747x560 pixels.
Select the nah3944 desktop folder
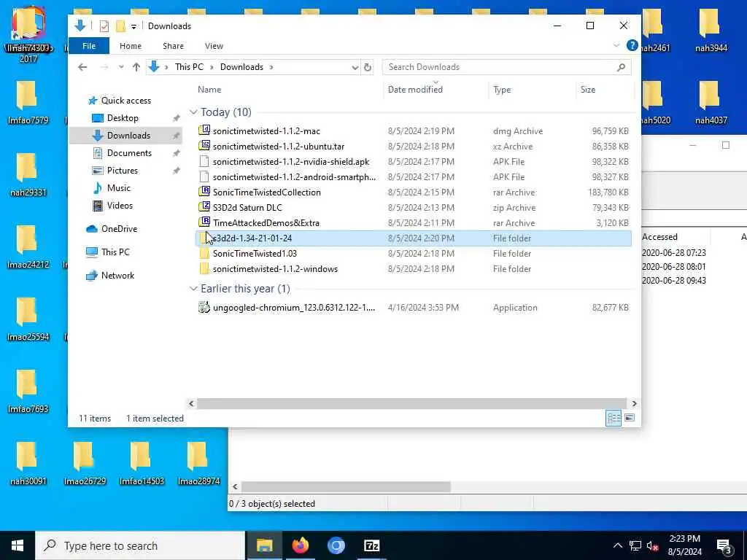pyautogui.click(x=711, y=31)
